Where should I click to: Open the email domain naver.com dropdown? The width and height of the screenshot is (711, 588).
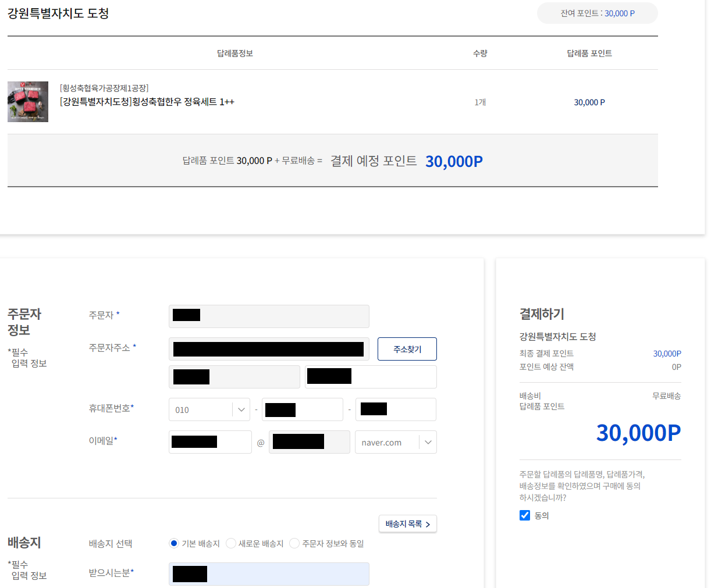click(x=396, y=442)
